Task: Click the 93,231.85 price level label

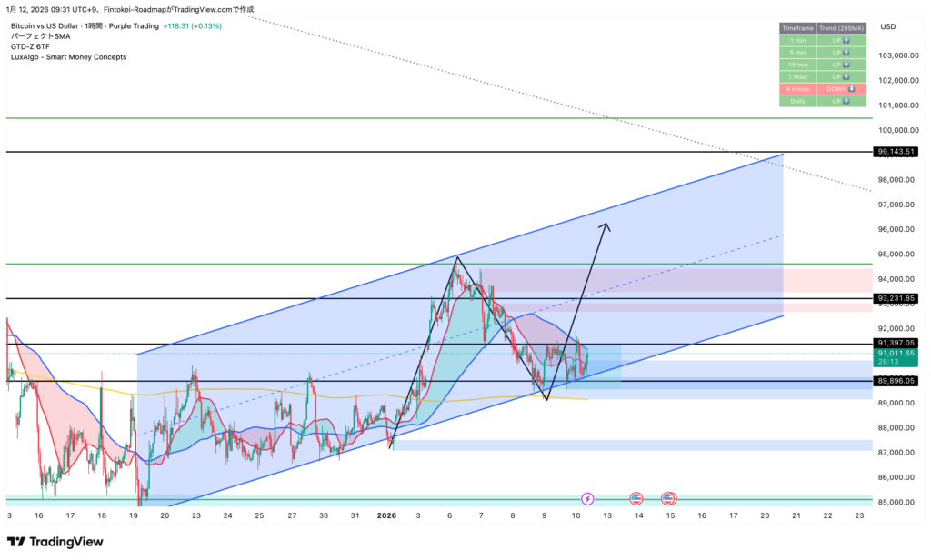Action: [x=895, y=298]
